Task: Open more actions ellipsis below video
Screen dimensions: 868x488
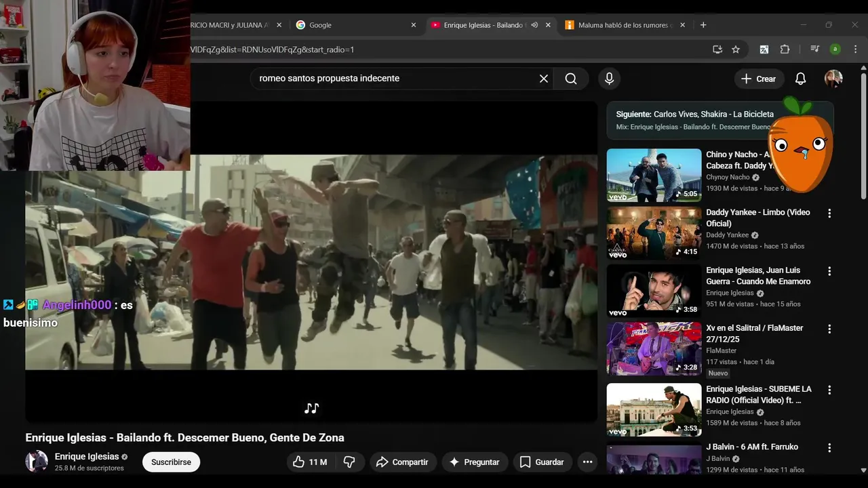Action: click(x=588, y=462)
